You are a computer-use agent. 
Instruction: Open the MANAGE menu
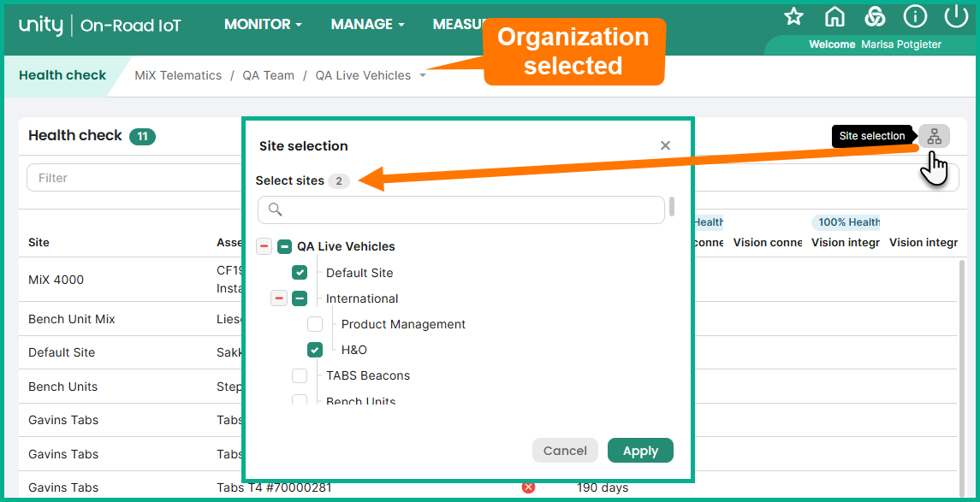(x=367, y=24)
